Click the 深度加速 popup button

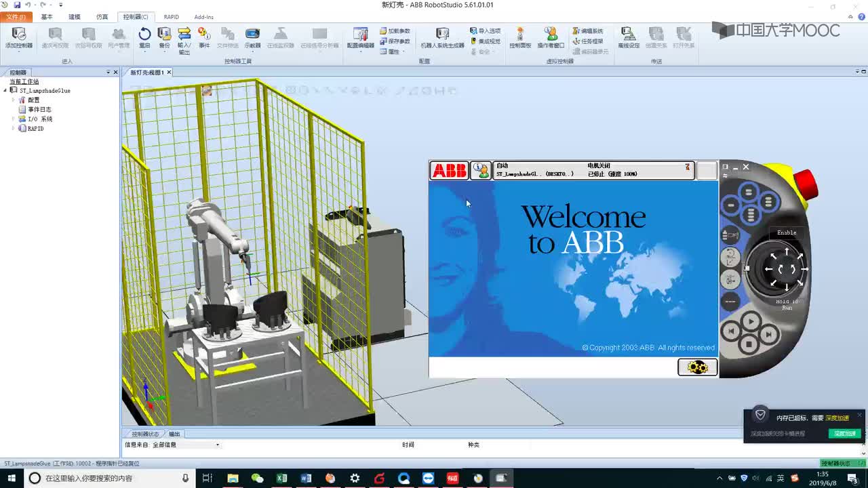[x=845, y=433]
